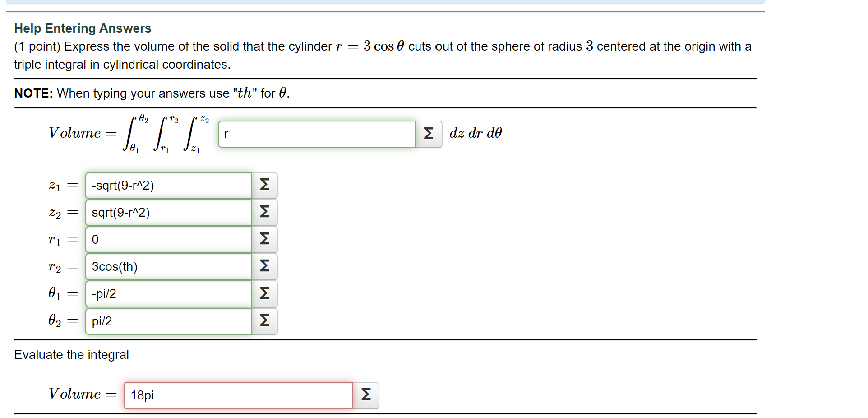Image resolution: width=868 pixels, height=418 pixels.
Task: Click the Σ icon beside the r1 field
Action: (264, 239)
